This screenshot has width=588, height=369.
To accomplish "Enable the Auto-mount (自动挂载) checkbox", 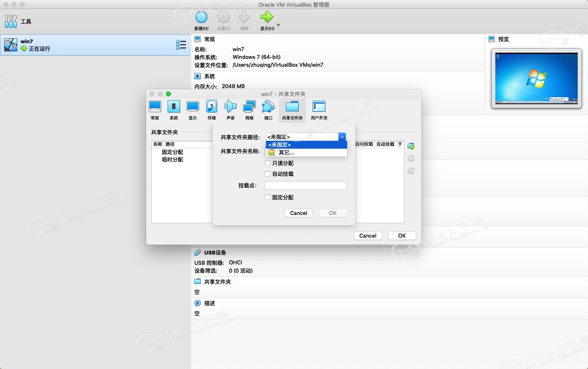I will click(268, 174).
